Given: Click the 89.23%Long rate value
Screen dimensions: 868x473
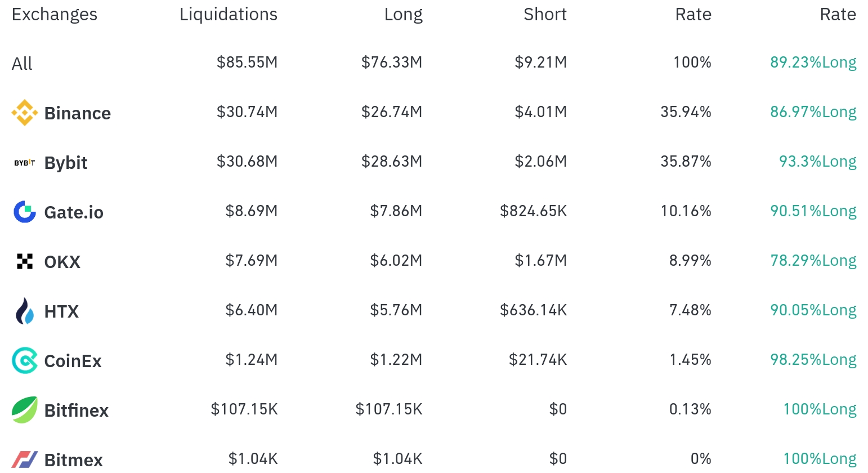Looking at the screenshot, I should (x=813, y=62).
